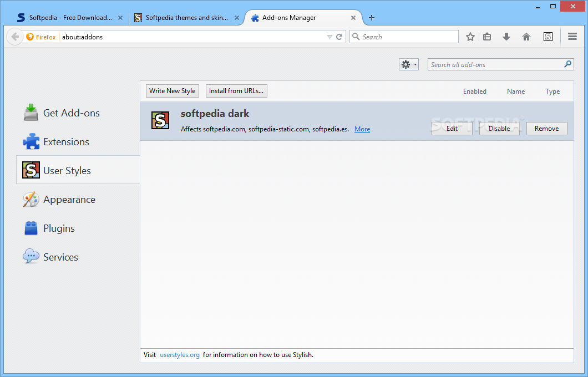Click the browser search magnifier icon
Viewport: 588px width, 377px height.
(356, 37)
